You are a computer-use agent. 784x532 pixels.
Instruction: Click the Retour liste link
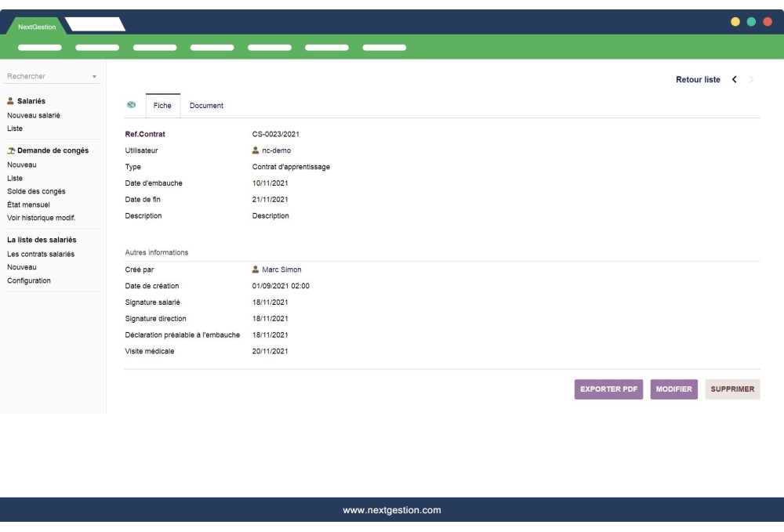(698, 80)
